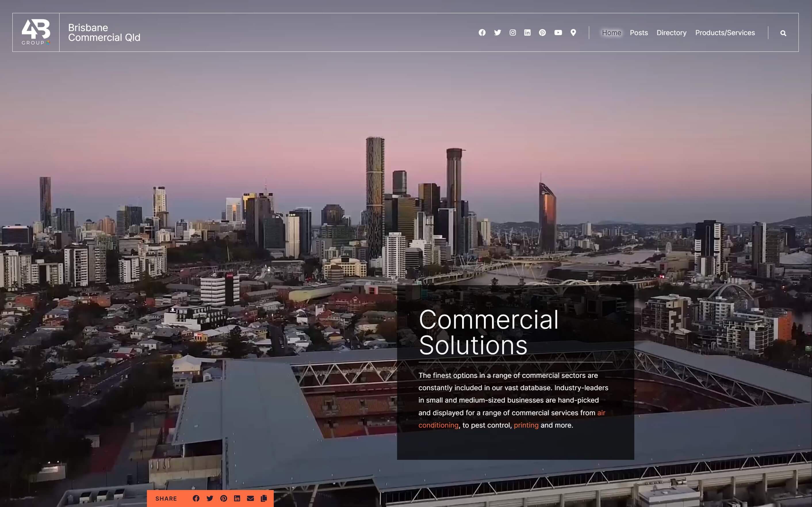Open the Twitter profile in header
The image size is (812, 507).
[497, 33]
